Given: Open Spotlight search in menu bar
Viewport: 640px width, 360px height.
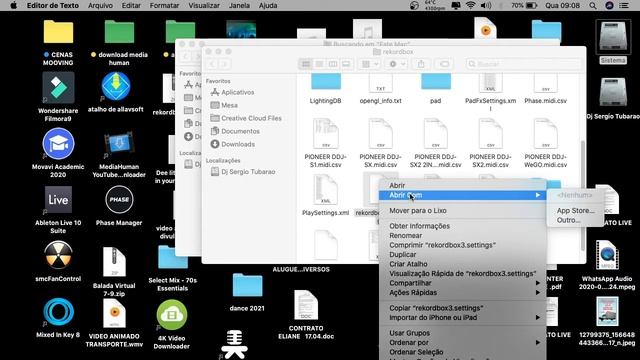Looking at the screenshot, I should pos(593,5).
